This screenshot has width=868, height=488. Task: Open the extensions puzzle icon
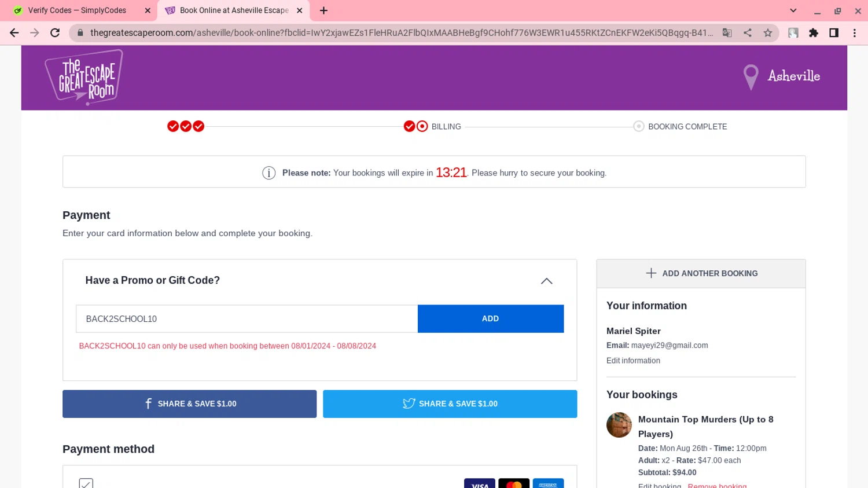coord(814,33)
